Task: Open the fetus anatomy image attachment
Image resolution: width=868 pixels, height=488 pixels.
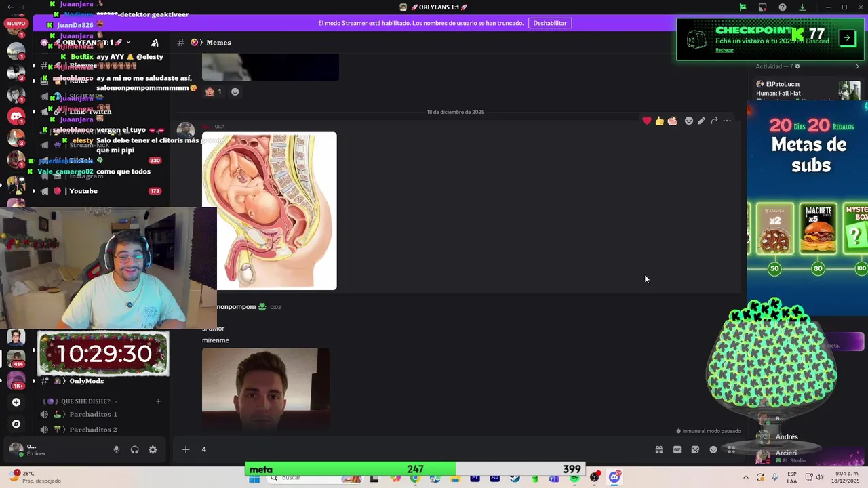Action: tap(269, 211)
